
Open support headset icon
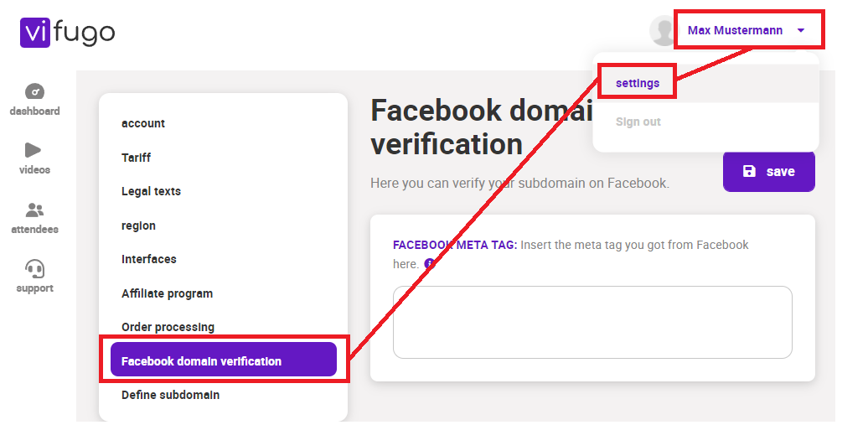[x=35, y=269]
